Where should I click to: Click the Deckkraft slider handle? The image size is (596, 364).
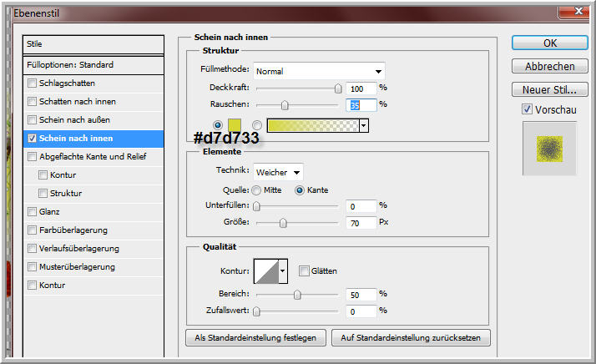coord(338,88)
